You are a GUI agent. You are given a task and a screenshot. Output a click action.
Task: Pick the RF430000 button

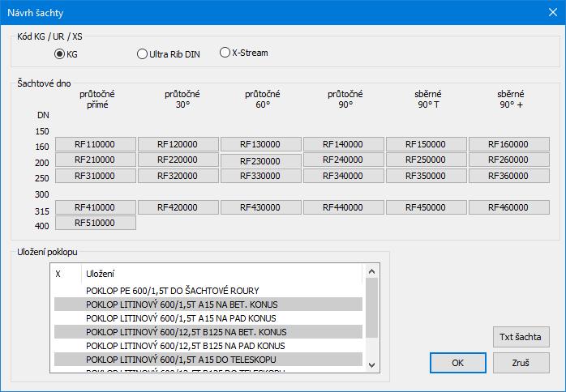point(260,207)
